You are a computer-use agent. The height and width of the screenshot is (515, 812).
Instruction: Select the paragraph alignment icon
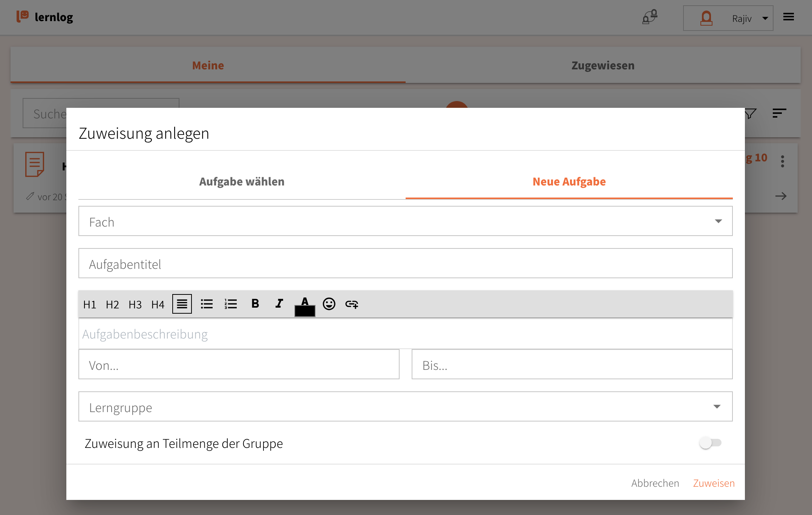point(182,304)
